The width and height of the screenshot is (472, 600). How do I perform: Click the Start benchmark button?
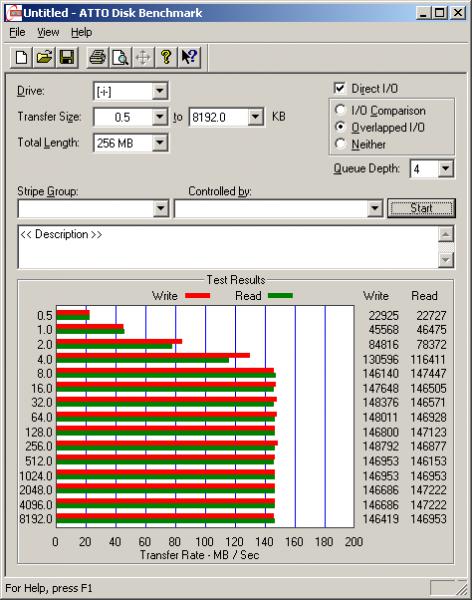pyautogui.click(x=421, y=208)
